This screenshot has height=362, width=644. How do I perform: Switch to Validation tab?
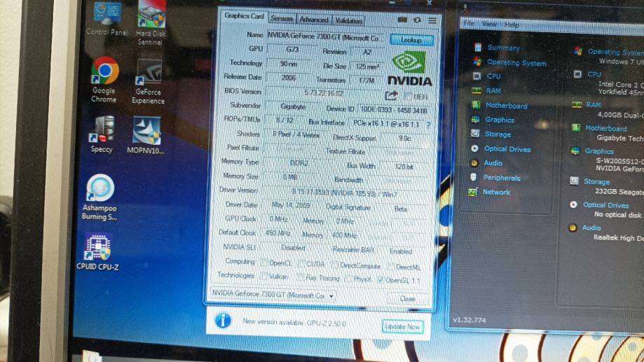(x=348, y=20)
